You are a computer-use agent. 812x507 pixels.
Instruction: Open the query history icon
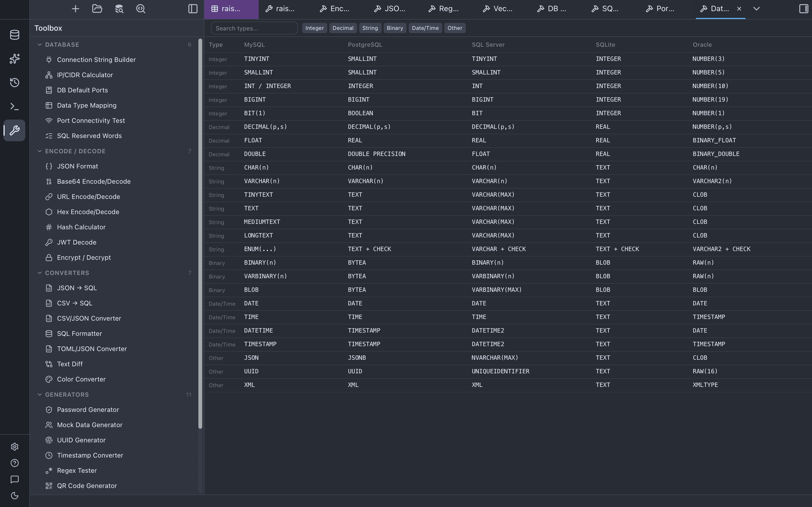point(14,83)
